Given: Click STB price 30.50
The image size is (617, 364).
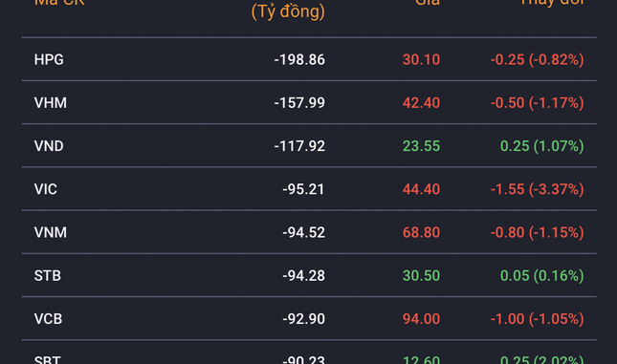Looking at the screenshot, I should pos(421,276).
